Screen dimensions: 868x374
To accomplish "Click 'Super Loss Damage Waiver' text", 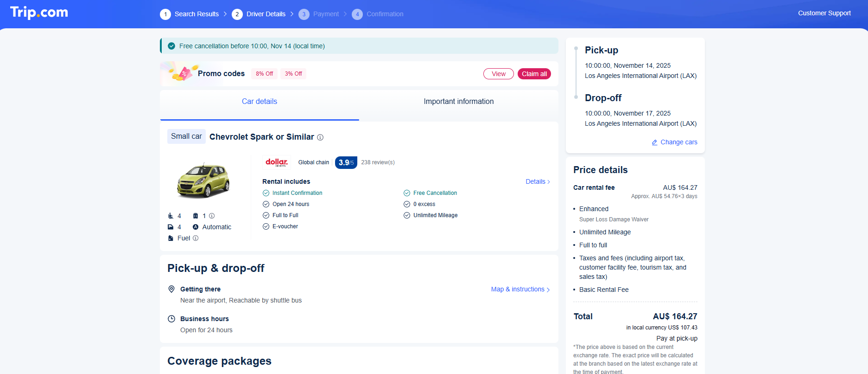I will (x=614, y=219).
